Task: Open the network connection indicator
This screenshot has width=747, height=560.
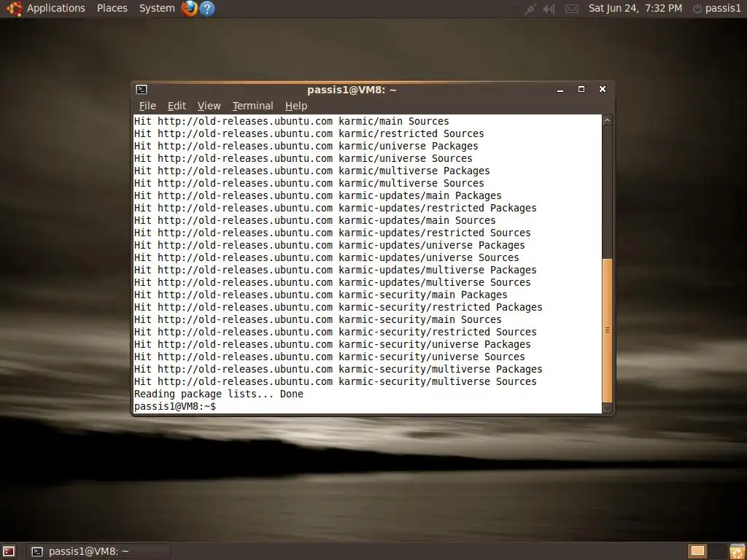Action: point(530,9)
